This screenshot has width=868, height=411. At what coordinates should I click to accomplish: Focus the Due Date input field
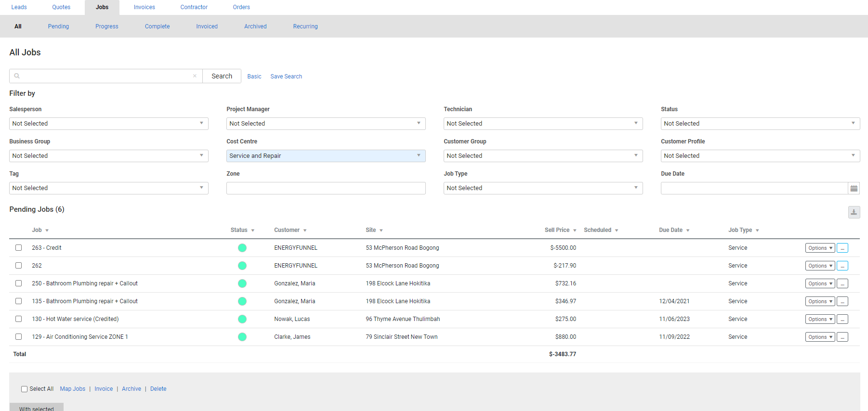click(754, 188)
